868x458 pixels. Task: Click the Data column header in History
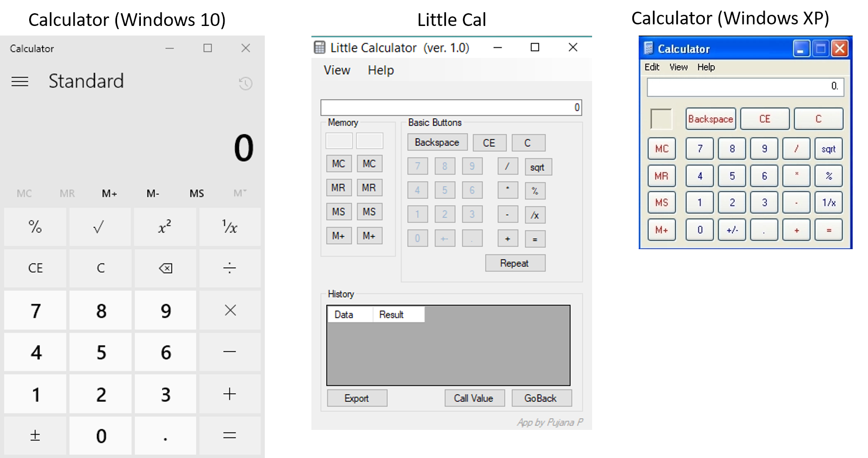350,314
